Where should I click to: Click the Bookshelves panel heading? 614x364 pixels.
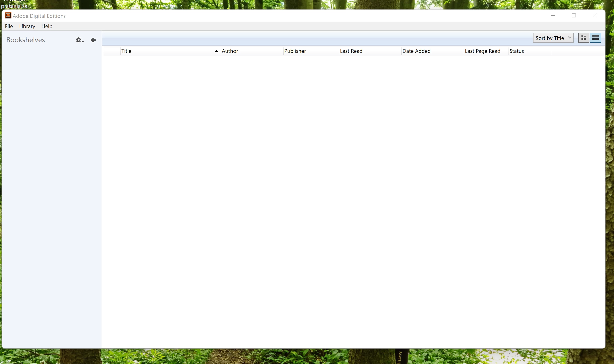coord(26,40)
